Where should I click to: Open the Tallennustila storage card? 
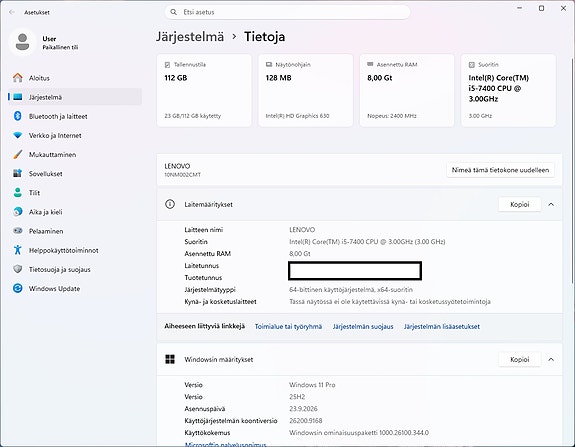tap(204, 90)
